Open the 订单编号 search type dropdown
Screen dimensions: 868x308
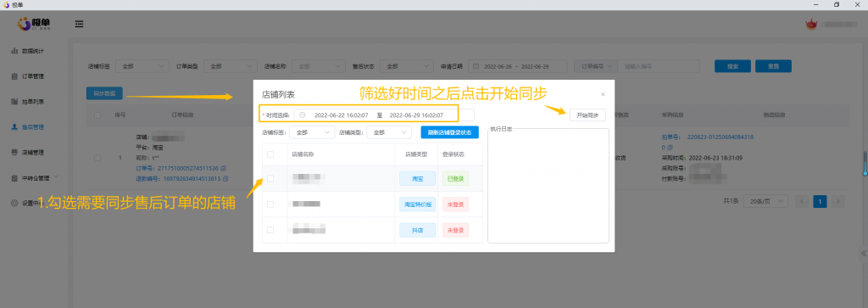click(596, 66)
